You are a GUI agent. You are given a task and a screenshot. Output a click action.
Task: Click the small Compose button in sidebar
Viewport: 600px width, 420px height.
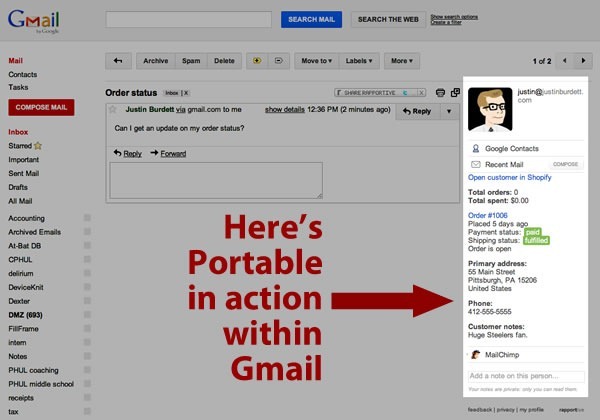point(565,164)
